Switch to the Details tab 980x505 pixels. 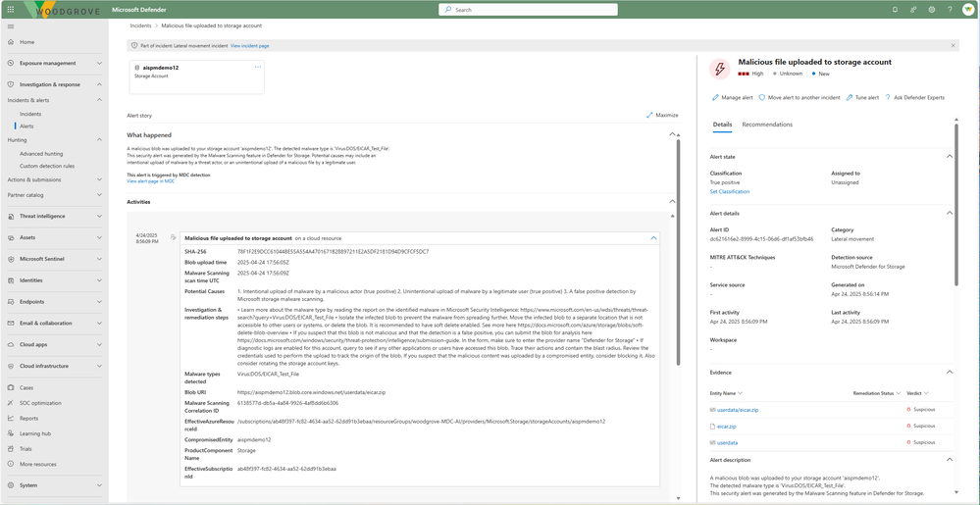[x=723, y=125]
